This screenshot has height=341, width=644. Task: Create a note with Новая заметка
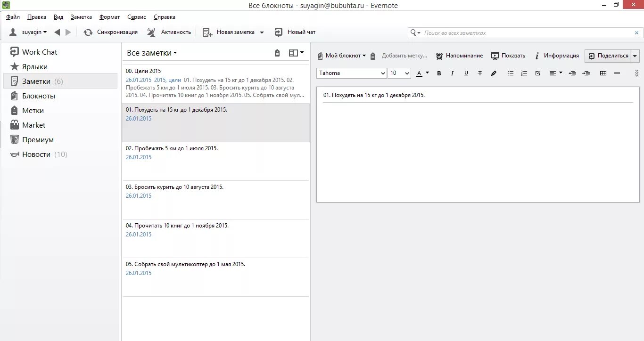point(229,32)
